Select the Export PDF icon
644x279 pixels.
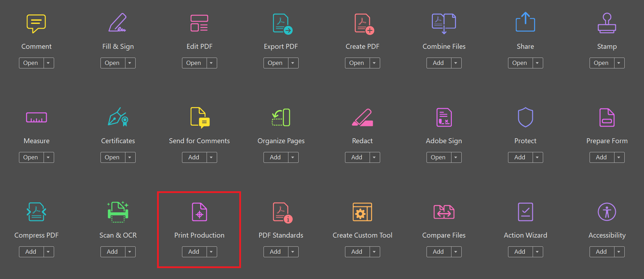tap(282, 24)
